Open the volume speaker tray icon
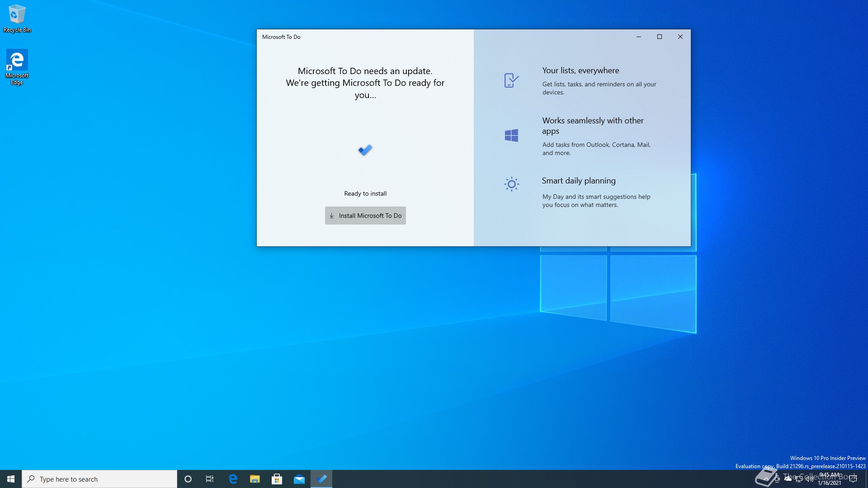 tap(810, 479)
